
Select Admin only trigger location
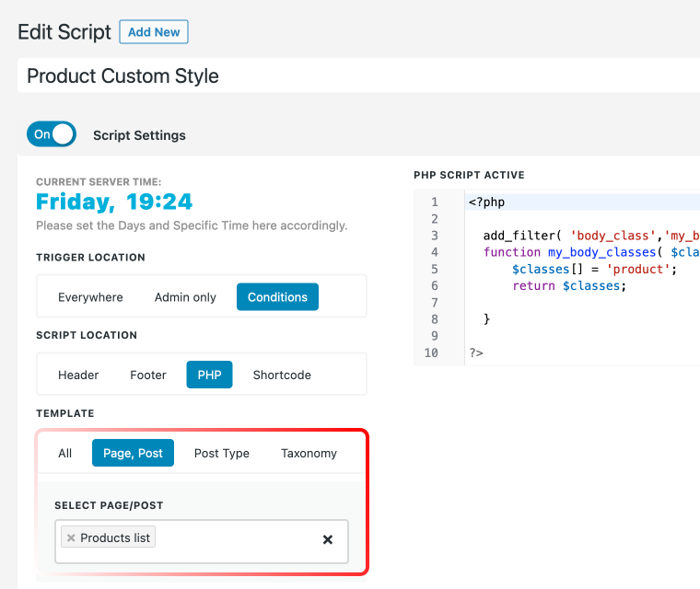(x=185, y=297)
